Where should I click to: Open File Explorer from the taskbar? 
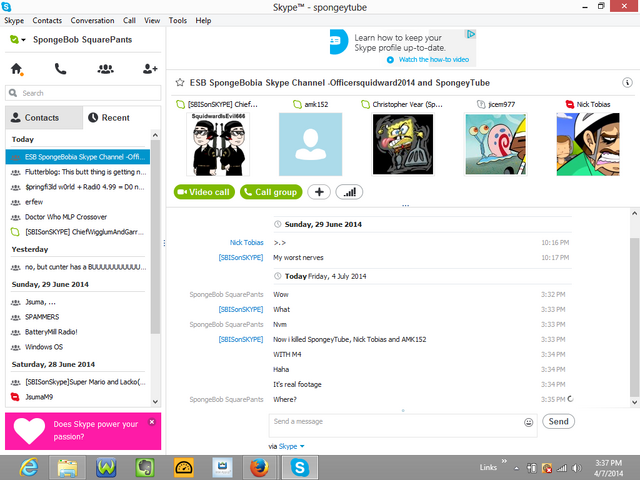[x=67, y=468]
